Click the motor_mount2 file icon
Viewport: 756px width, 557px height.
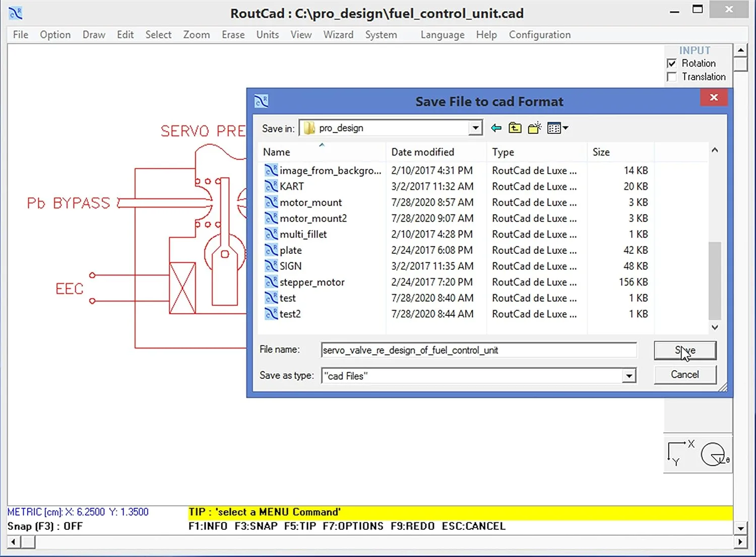271,218
